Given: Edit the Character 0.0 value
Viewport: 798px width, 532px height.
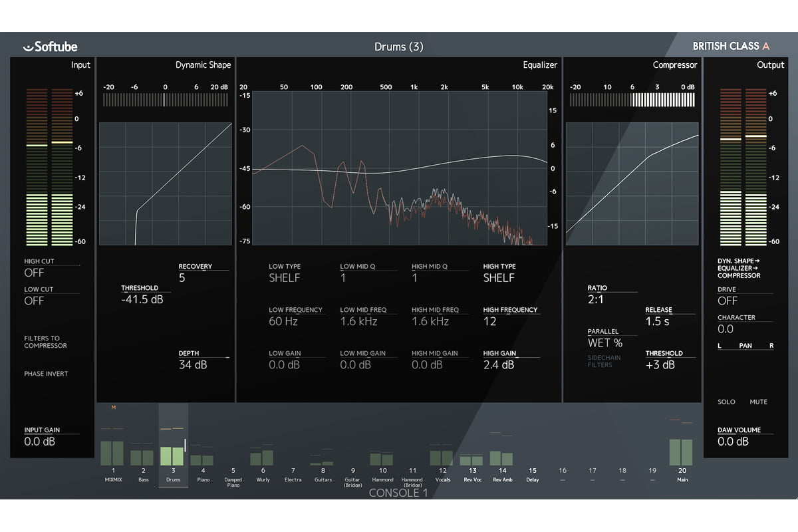Looking at the screenshot, I should [726, 329].
